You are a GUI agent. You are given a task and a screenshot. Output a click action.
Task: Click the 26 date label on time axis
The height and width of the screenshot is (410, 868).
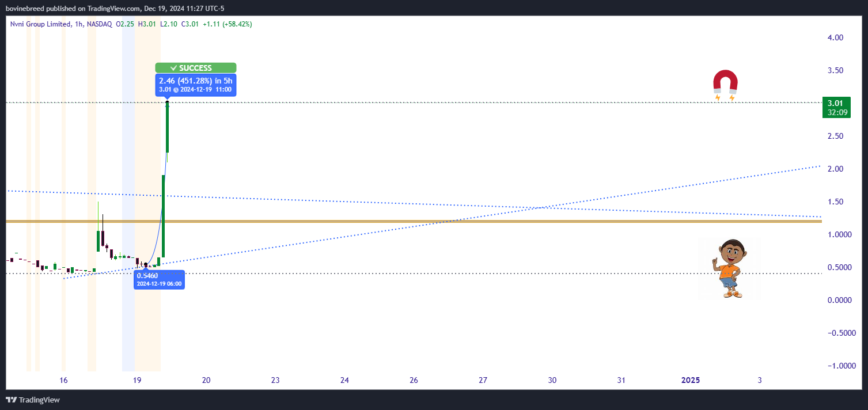[x=414, y=380]
